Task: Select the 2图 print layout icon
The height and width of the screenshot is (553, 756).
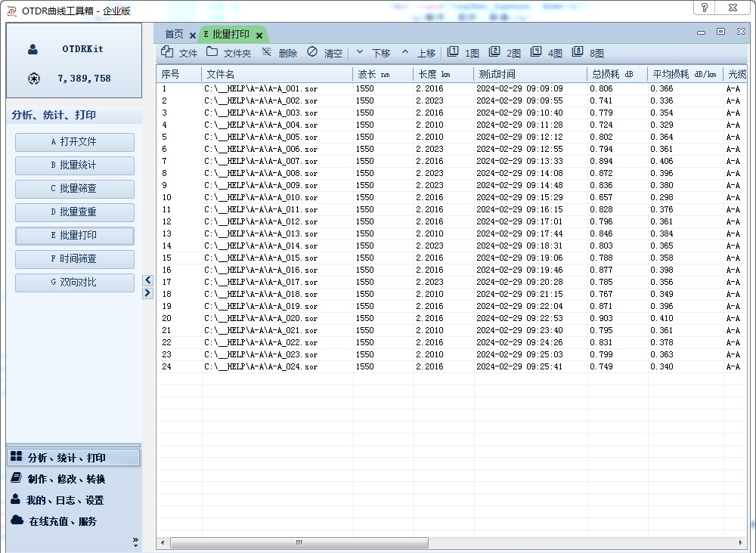Action: pyautogui.click(x=494, y=52)
